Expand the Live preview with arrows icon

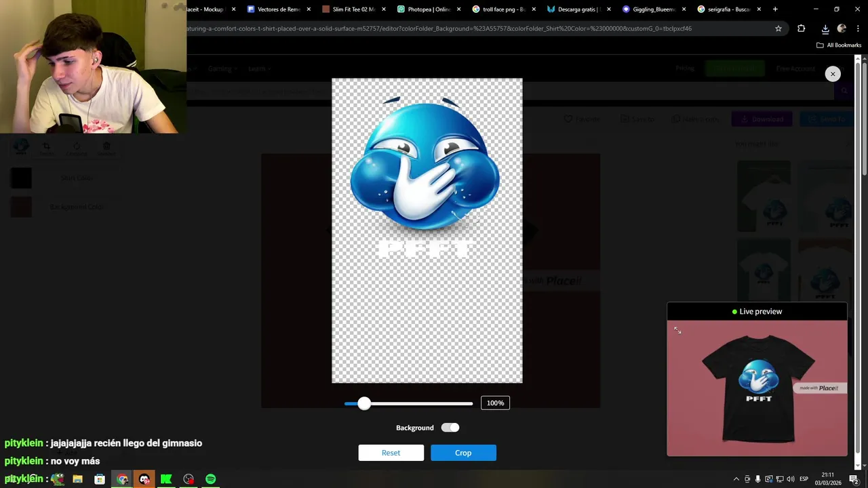point(677,330)
